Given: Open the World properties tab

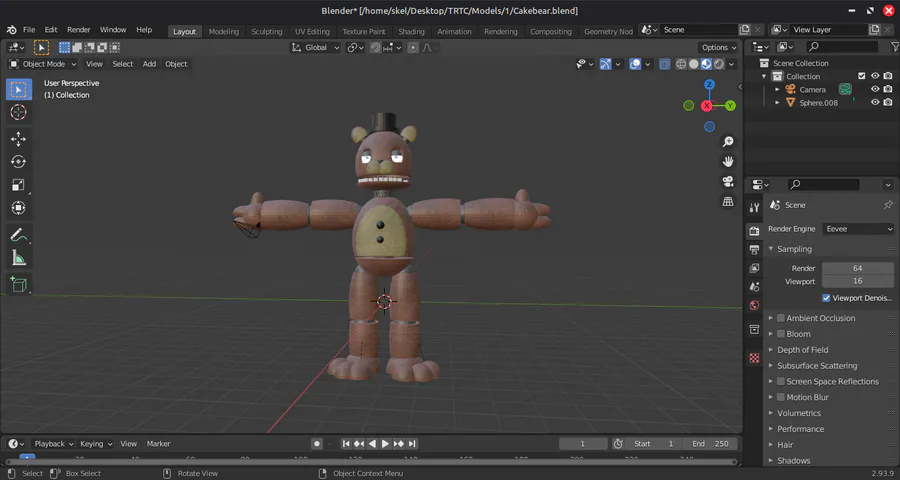Looking at the screenshot, I should pyautogui.click(x=754, y=305).
